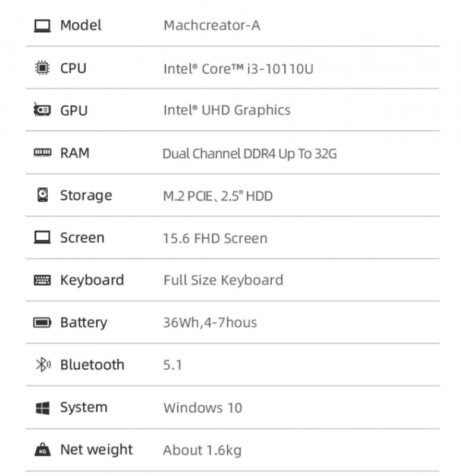Click the Windows logo beside System
Screen dimensions: 461x476
(42, 408)
